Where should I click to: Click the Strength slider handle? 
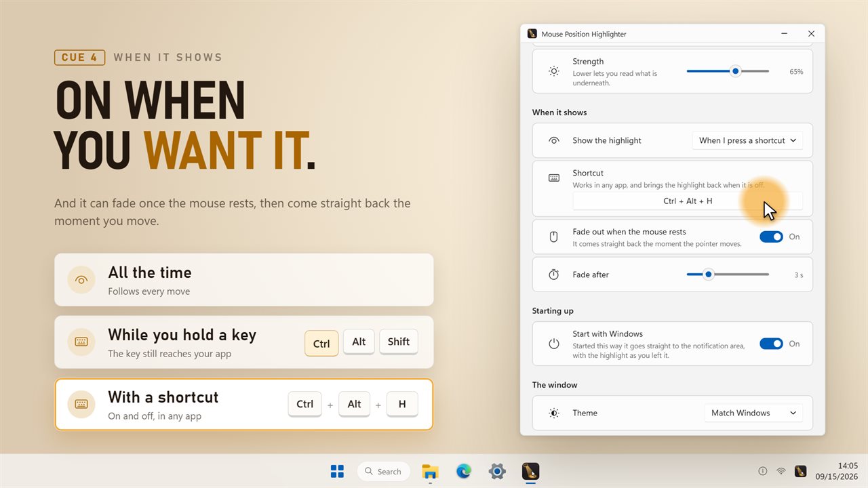pyautogui.click(x=735, y=71)
